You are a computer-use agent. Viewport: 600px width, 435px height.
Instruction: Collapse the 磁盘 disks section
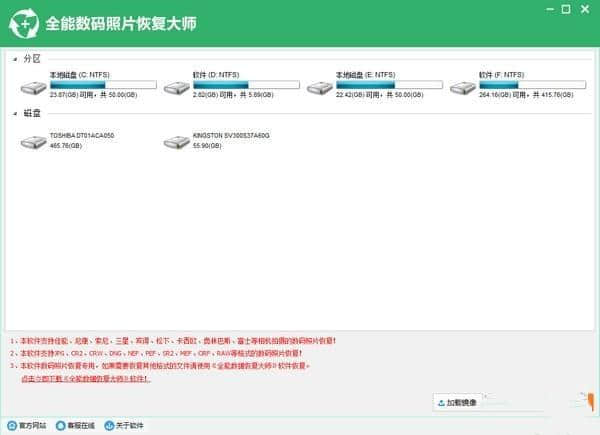point(14,114)
